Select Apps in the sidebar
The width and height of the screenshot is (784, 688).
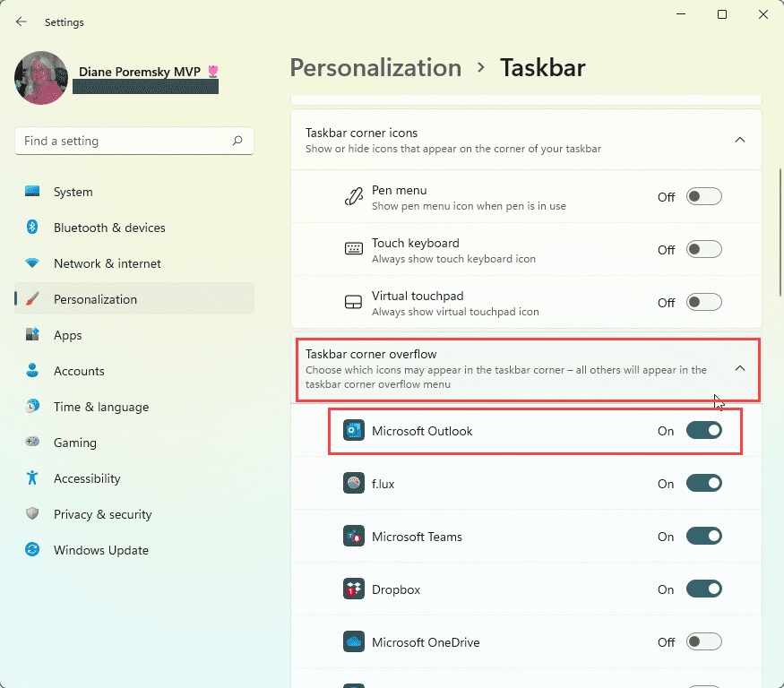[134, 335]
